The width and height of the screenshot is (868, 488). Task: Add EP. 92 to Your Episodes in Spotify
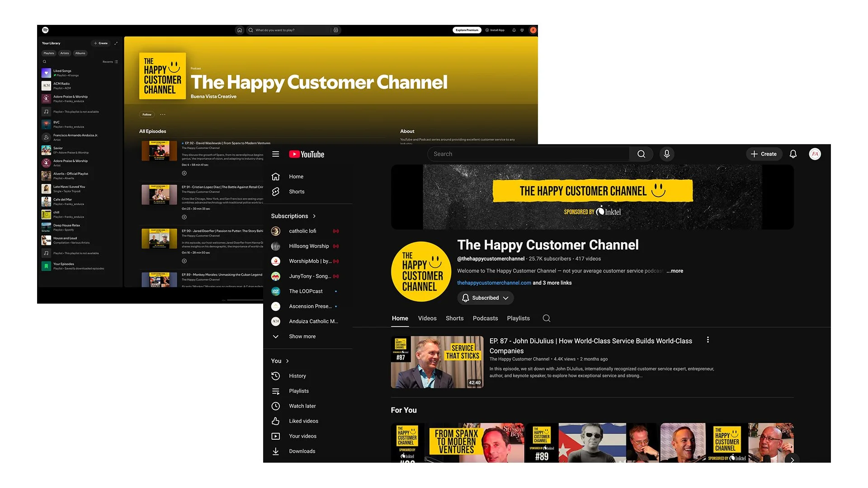[184, 174]
